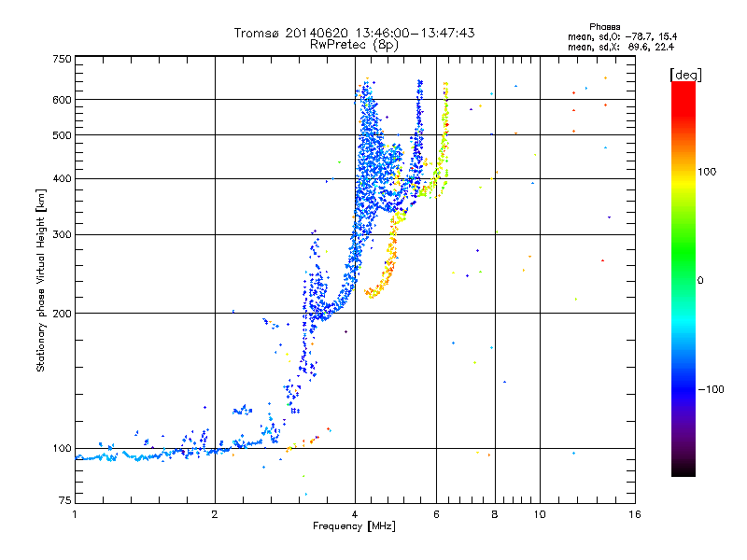Click the '500' y-axis tick label
The image size is (747, 560).
point(63,134)
